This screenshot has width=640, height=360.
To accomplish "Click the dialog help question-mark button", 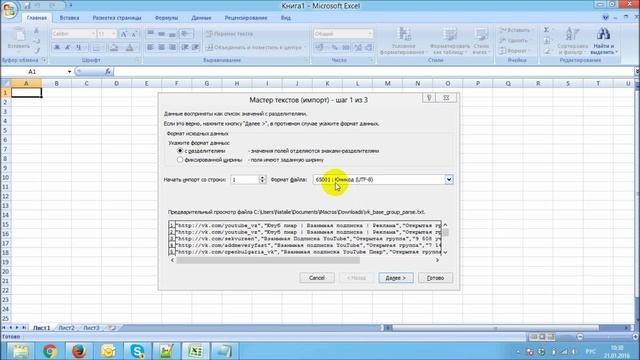I will [x=429, y=98].
